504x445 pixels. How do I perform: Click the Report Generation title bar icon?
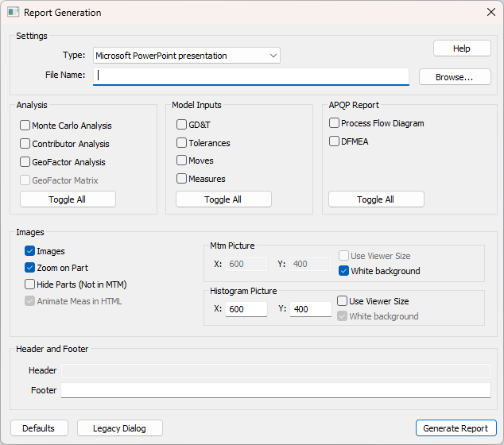pos(14,13)
